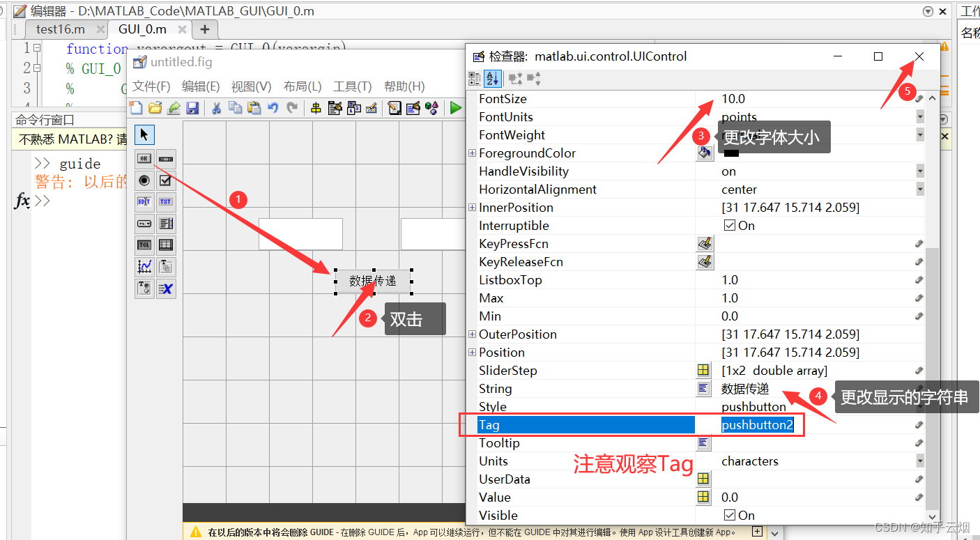Open the FontUnits dropdown showing points

pyautogui.click(x=919, y=116)
